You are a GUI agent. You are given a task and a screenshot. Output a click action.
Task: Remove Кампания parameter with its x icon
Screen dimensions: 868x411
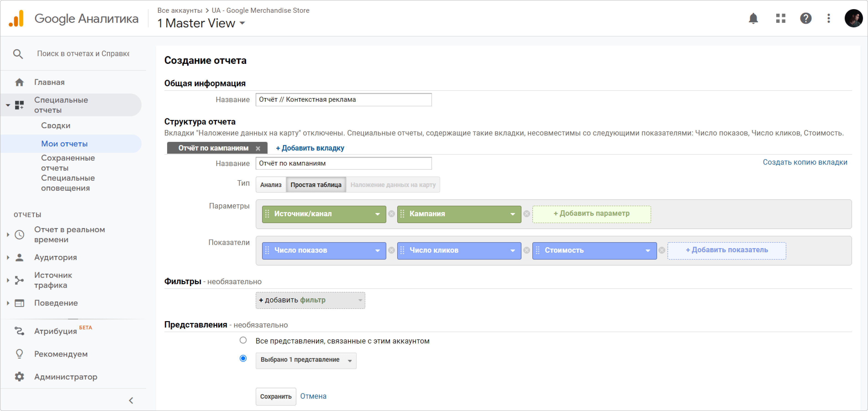coord(526,214)
